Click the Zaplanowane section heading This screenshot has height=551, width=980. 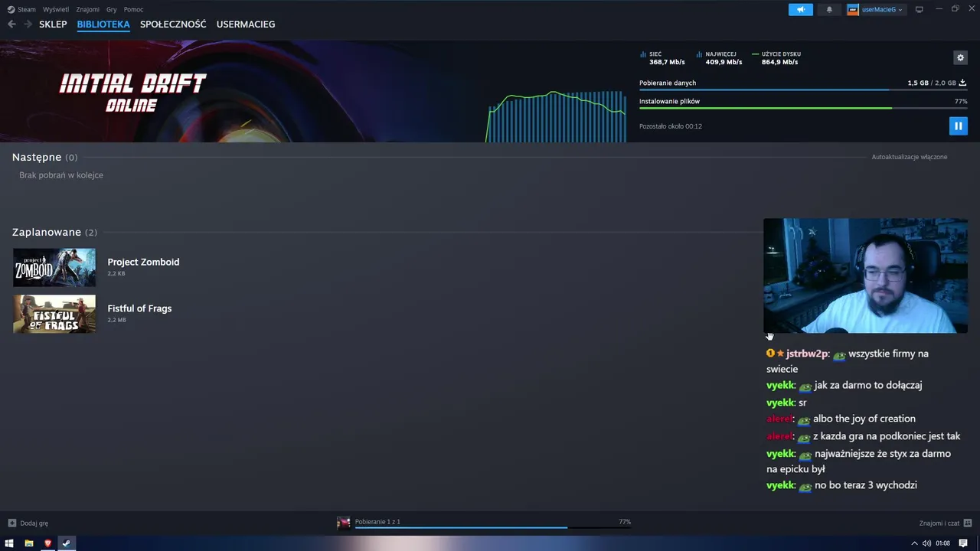pyautogui.click(x=47, y=232)
